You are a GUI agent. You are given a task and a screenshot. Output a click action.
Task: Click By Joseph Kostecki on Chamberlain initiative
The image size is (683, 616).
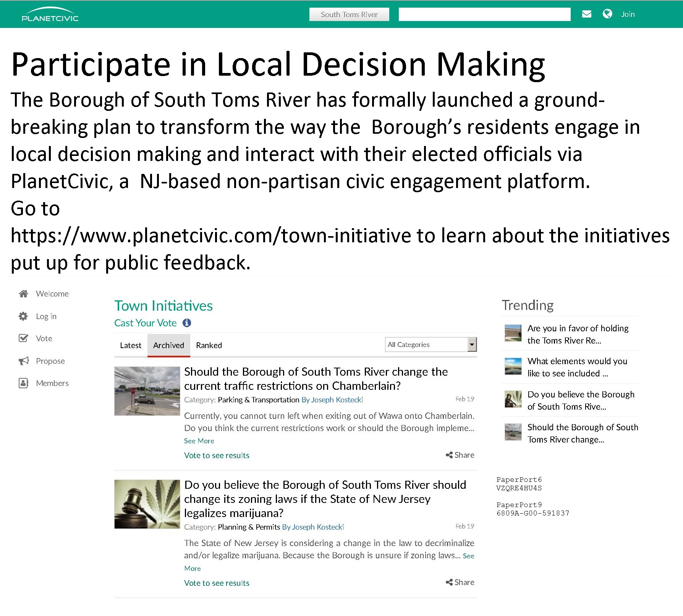click(x=332, y=400)
